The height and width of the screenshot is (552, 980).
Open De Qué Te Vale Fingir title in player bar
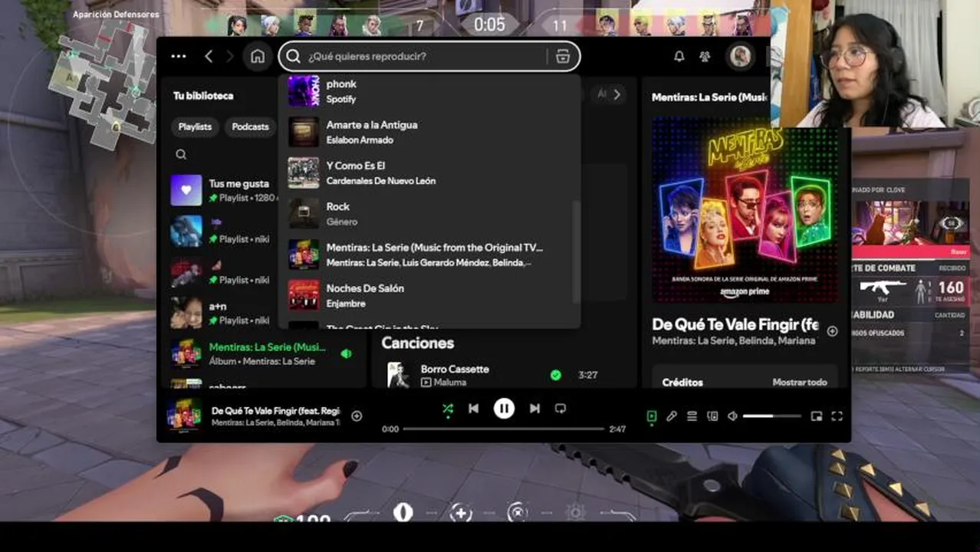coord(275,410)
